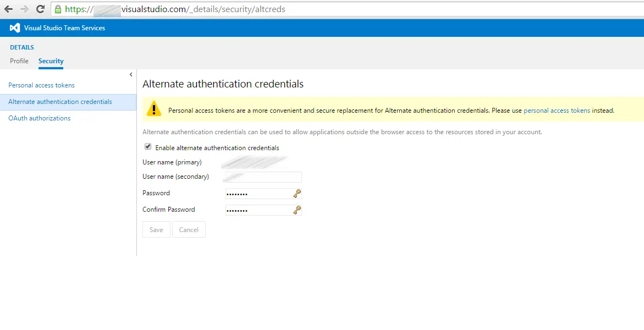Switch to the Profile tab
Viewport: 644px width, 330px height.
click(19, 61)
